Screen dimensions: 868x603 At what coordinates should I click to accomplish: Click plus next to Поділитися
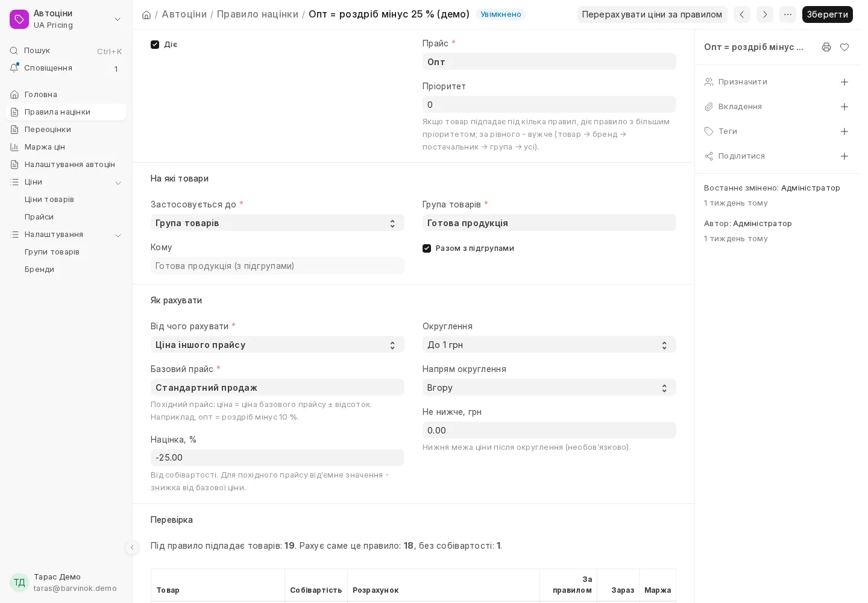point(844,156)
